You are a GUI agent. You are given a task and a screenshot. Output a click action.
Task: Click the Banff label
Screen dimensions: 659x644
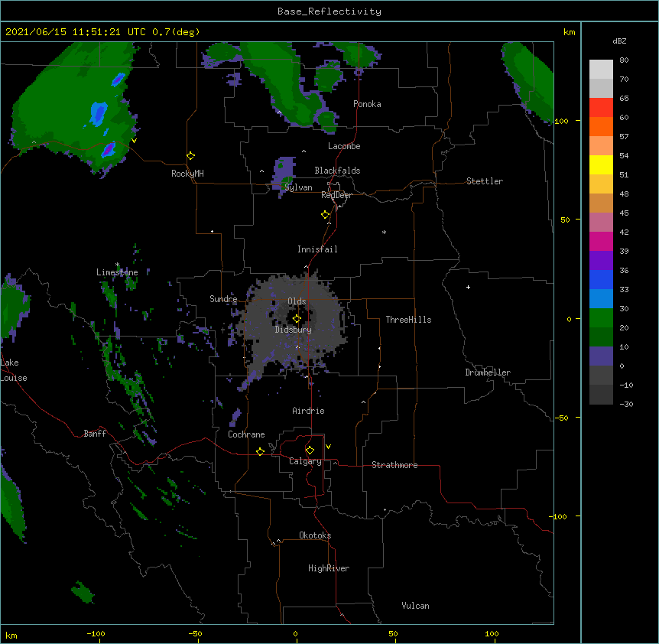(95, 434)
